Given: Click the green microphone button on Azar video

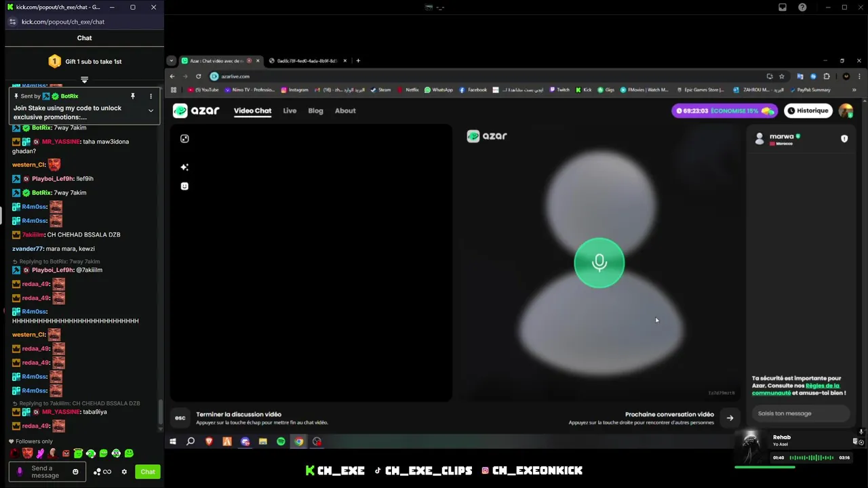Looking at the screenshot, I should (599, 263).
